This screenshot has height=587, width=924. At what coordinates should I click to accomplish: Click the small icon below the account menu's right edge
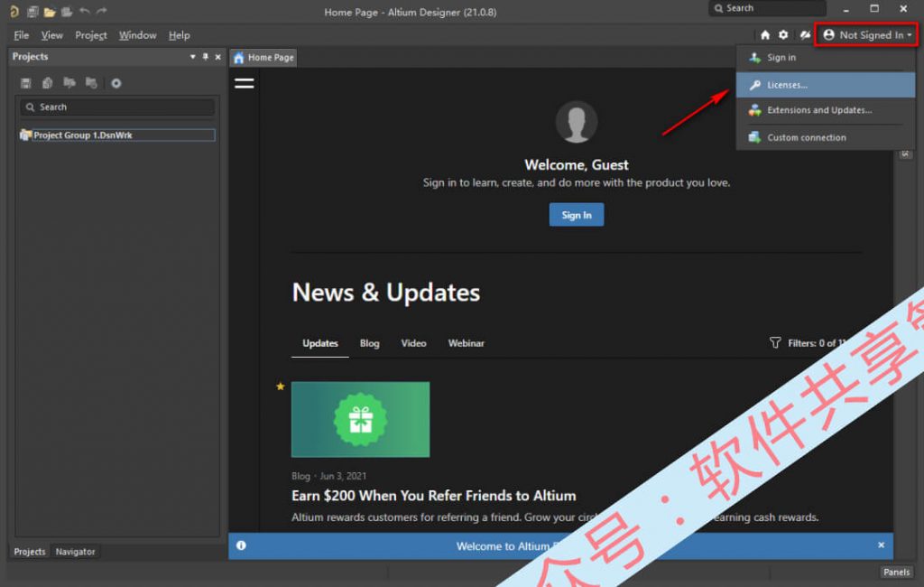[x=905, y=154]
